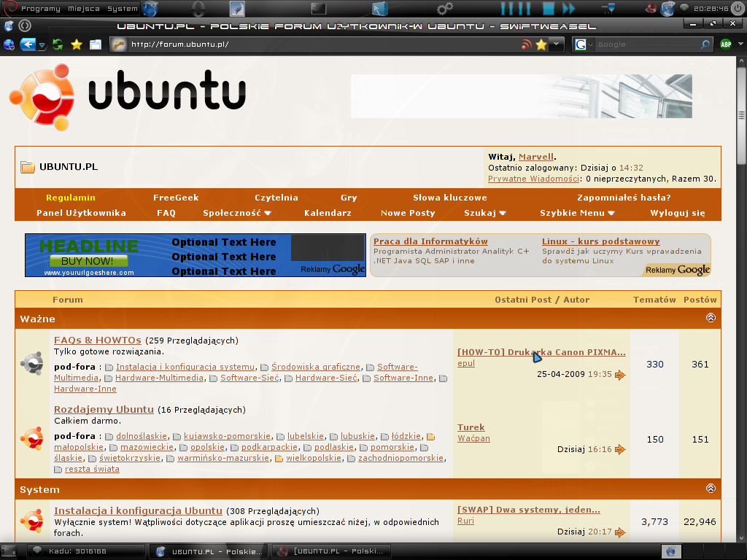
Task: Open the System menu in top panel
Action: coord(123,9)
